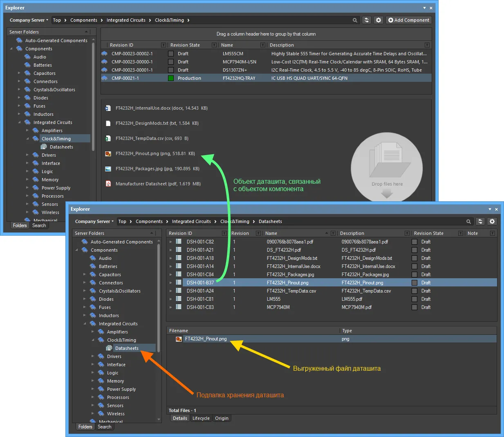
Task: Click the refresh icon in upper Explorer toolbar
Action: pyautogui.click(x=367, y=20)
